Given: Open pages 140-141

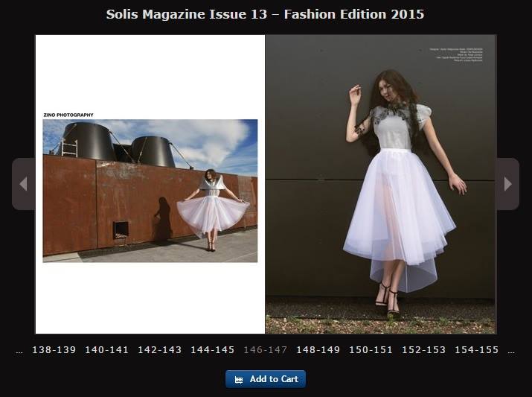Looking at the screenshot, I should click(106, 350).
